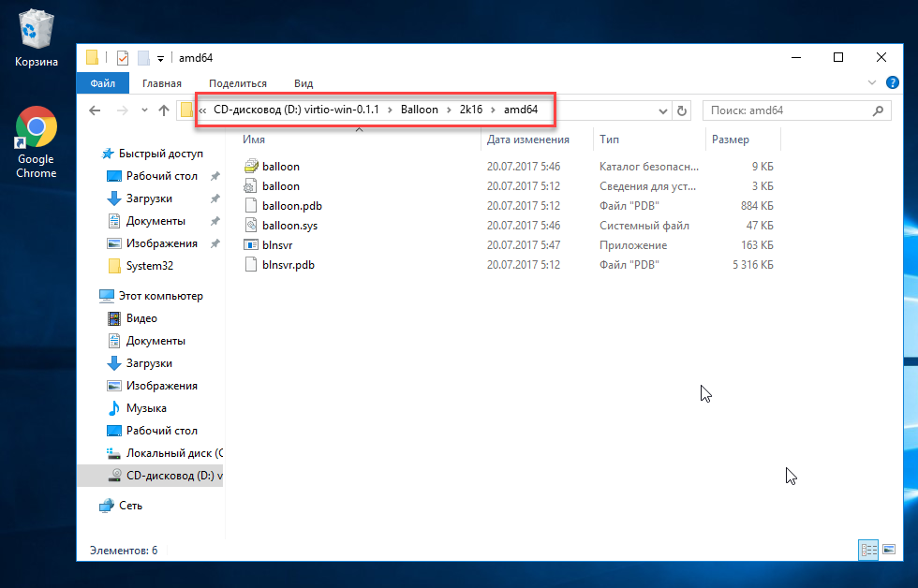
Task: Launch the Google Chrome desktop shortcut
Action: pos(37,142)
